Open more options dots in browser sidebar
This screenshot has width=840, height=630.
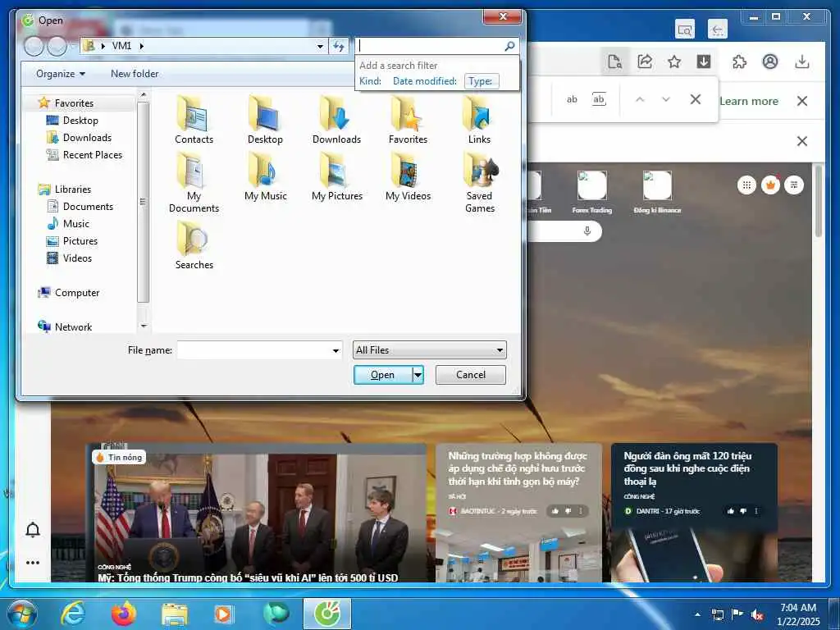coord(33,563)
